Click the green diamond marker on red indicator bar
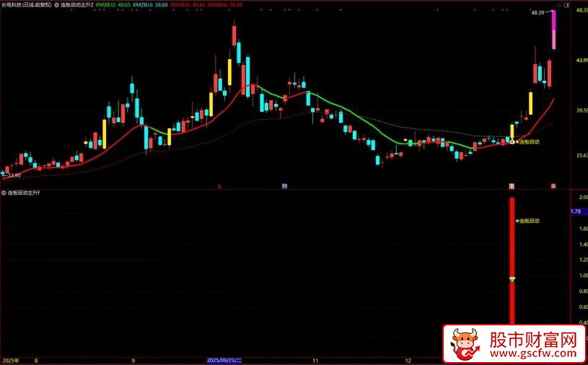 tap(512, 279)
